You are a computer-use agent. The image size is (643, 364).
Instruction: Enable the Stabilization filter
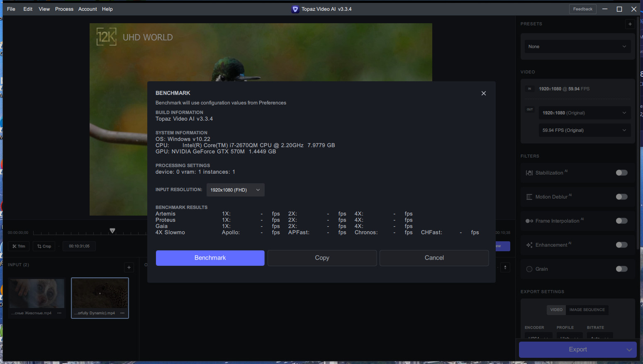pyautogui.click(x=621, y=173)
